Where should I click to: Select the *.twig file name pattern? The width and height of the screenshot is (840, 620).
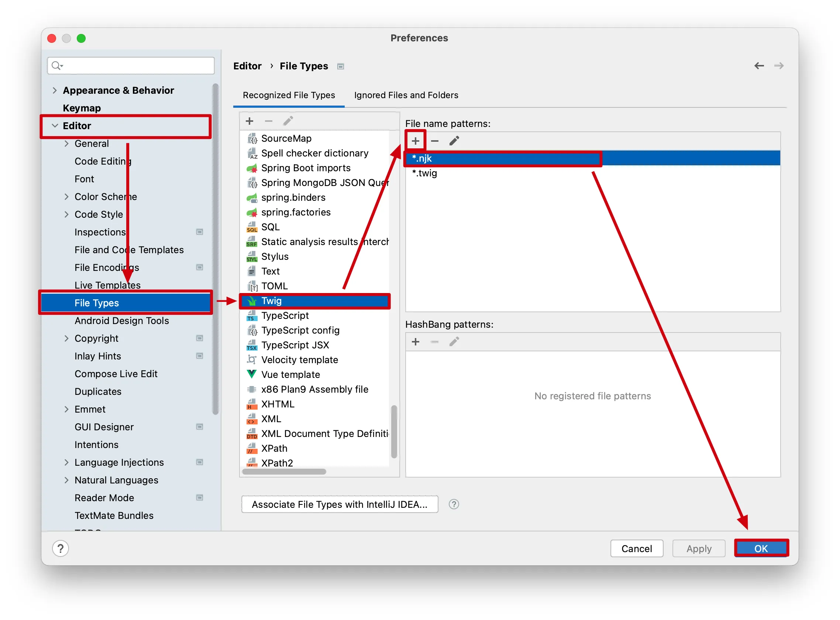[593, 173]
